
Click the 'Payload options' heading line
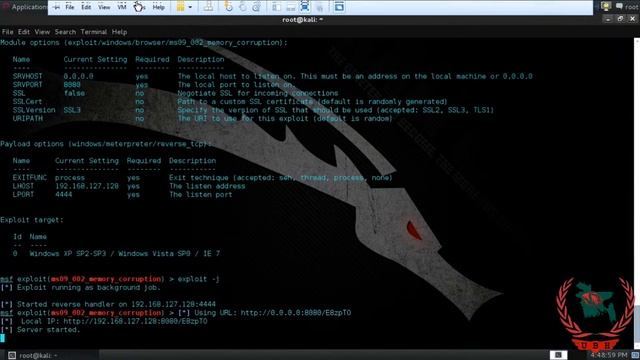[x=106, y=144]
